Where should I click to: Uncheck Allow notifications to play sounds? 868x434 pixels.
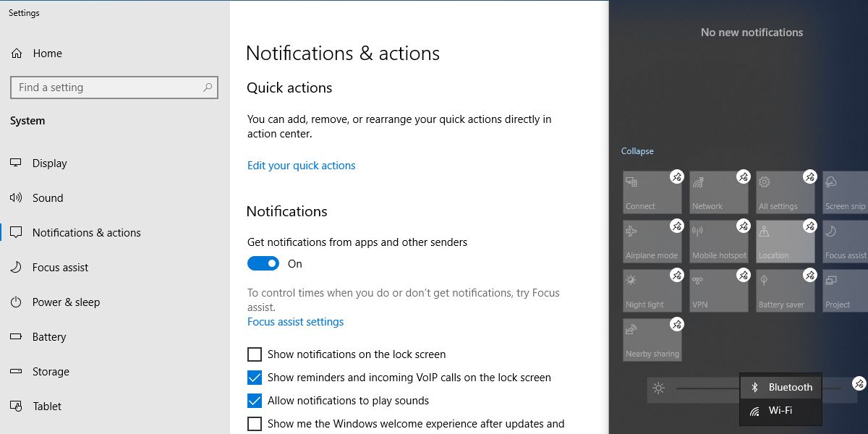click(255, 401)
